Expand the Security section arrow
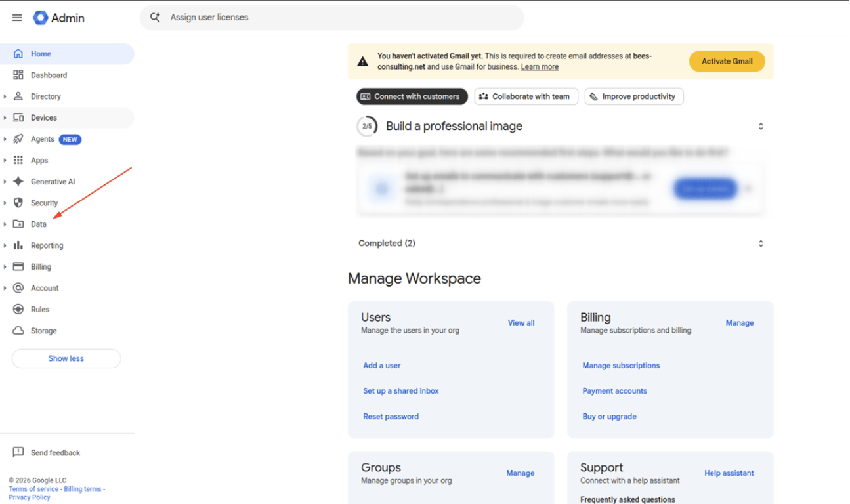 coord(5,203)
